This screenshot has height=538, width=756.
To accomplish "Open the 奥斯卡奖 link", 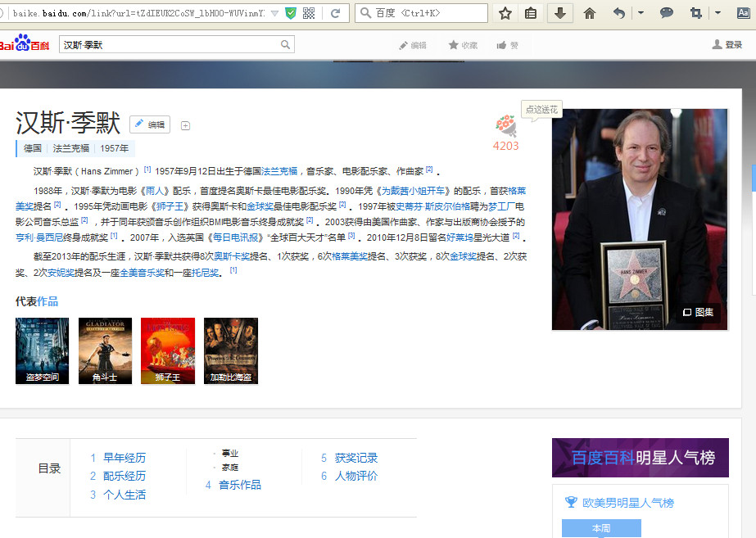I will (x=233, y=256).
